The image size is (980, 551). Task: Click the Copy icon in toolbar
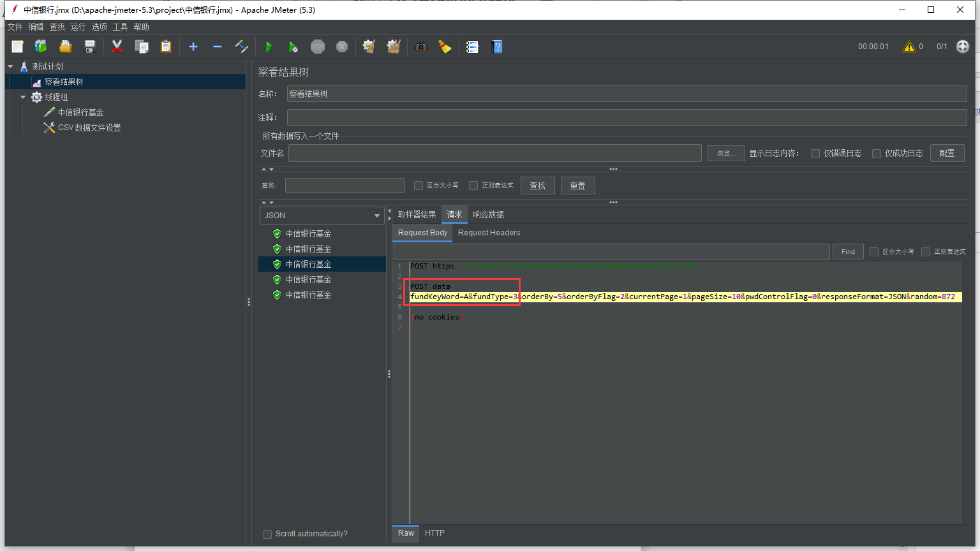coord(141,47)
